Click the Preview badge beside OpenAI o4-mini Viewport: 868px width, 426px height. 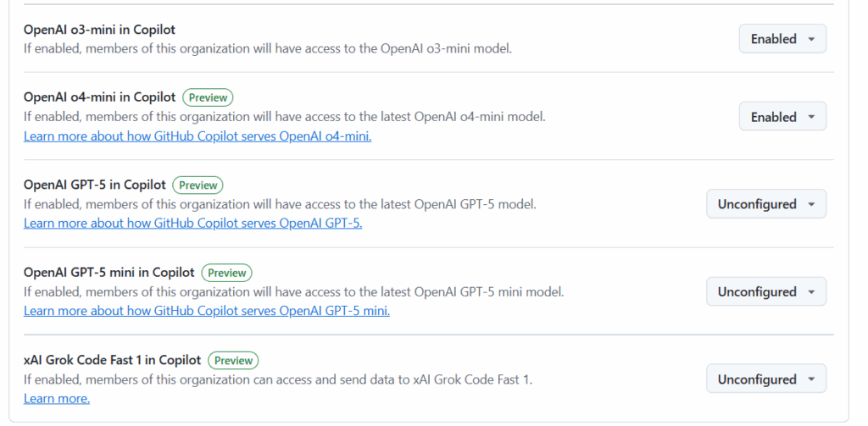pyautogui.click(x=209, y=97)
